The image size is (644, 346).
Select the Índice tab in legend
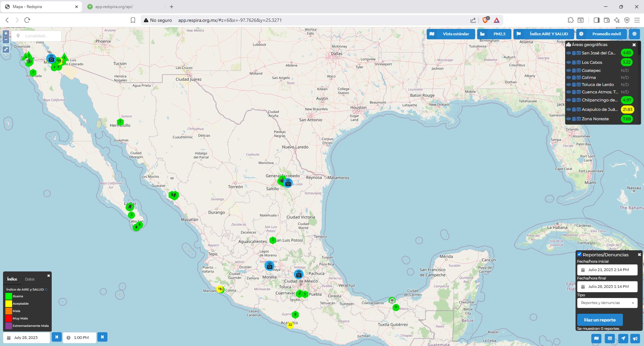tap(12, 279)
